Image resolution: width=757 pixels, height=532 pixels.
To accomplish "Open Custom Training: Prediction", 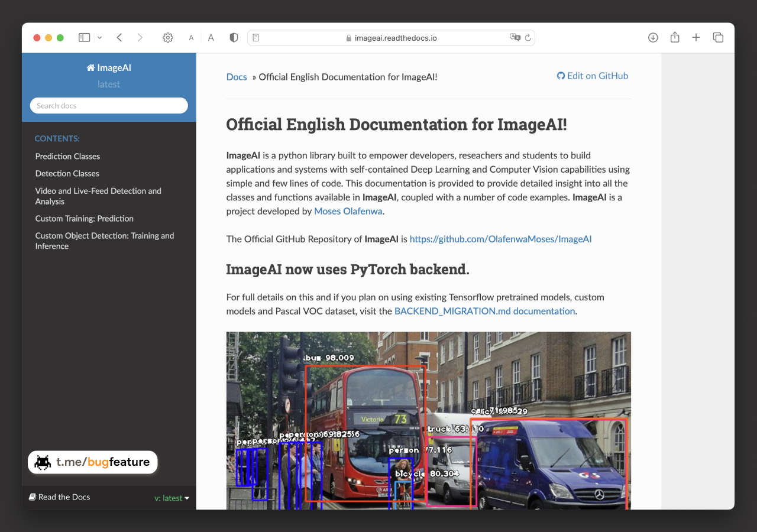I will click(84, 218).
